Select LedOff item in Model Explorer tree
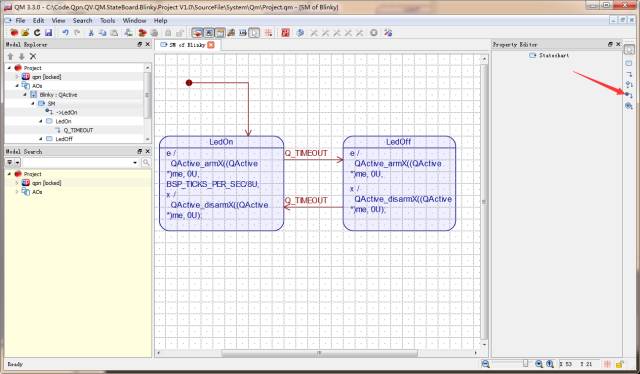The width and height of the screenshot is (640, 374). tap(64, 139)
